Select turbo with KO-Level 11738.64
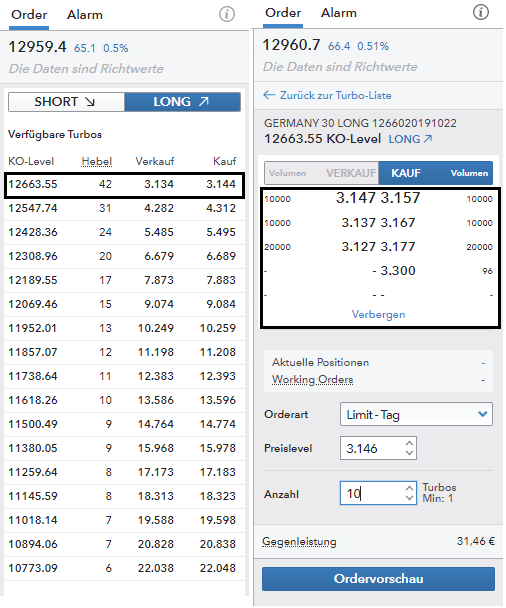This screenshot has height=608, width=506. click(124, 377)
